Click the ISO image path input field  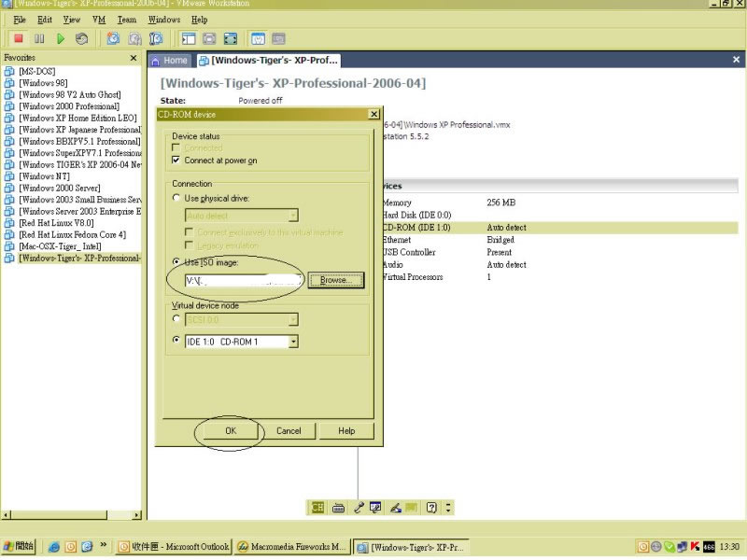(x=244, y=281)
